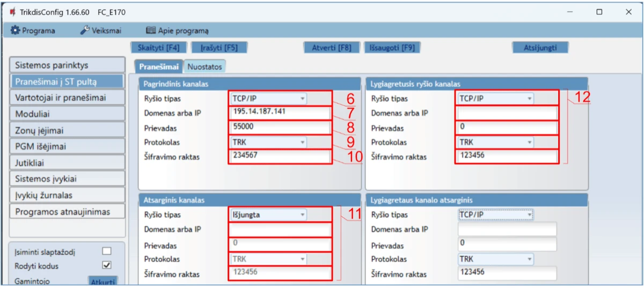Click the Išsaugoti [F9] button
This screenshot has width=644, height=289.
tap(392, 47)
